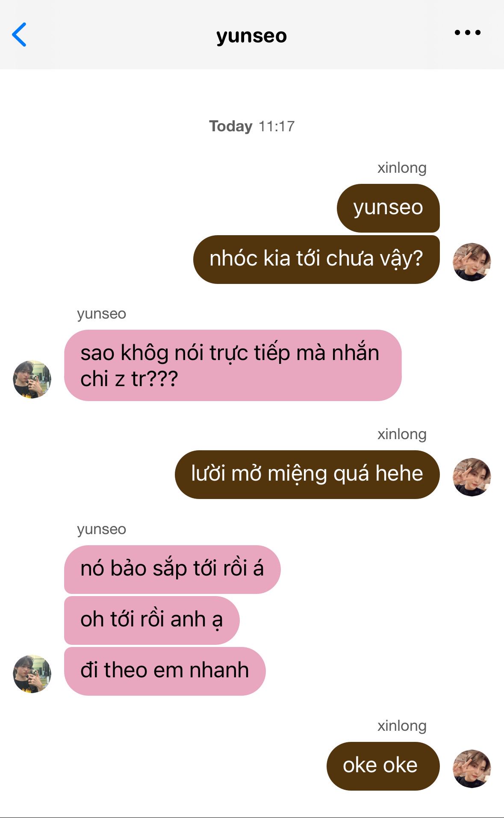Tap xinlong's avatar beside "nhóc kia tới chưa vậy?"
This screenshot has width=504, height=818.
(472, 262)
